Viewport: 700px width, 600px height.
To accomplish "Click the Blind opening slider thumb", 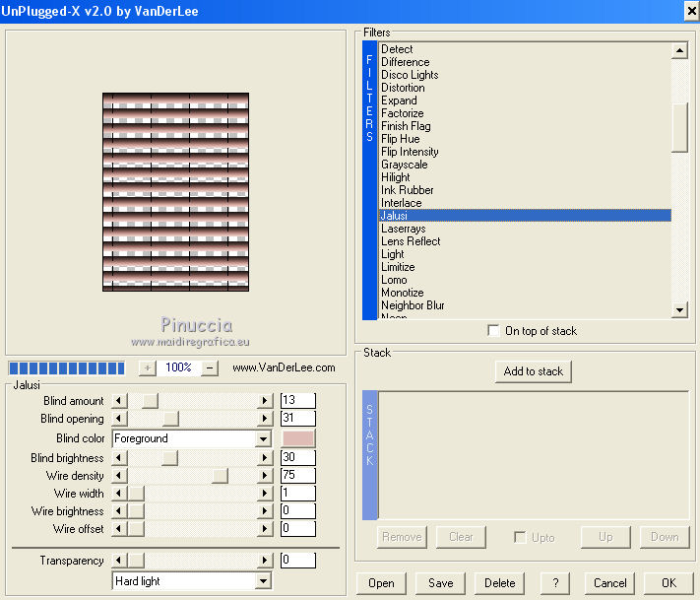I will 170,419.
